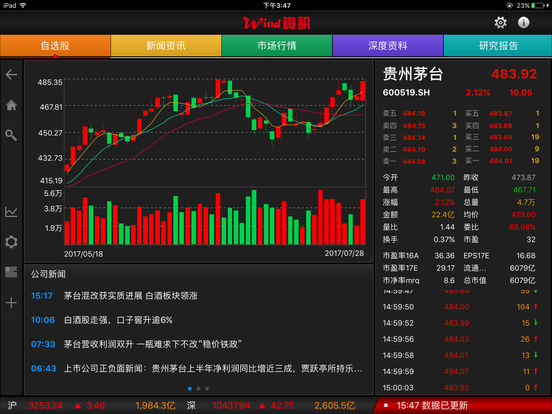The width and height of the screenshot is (552, 414).
Task: Tap the 沪 index value 3253.24
Action: pyautogui.click(x=45, y=406)
